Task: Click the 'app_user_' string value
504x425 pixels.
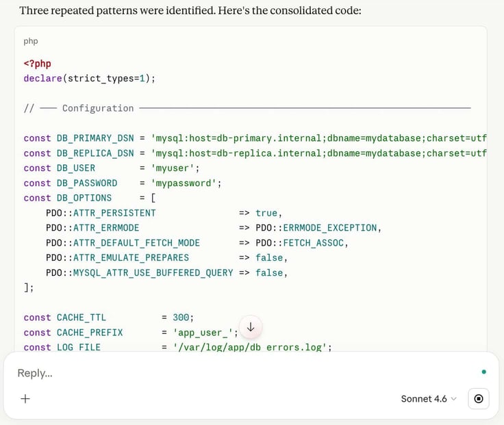Action: [203, 333]
